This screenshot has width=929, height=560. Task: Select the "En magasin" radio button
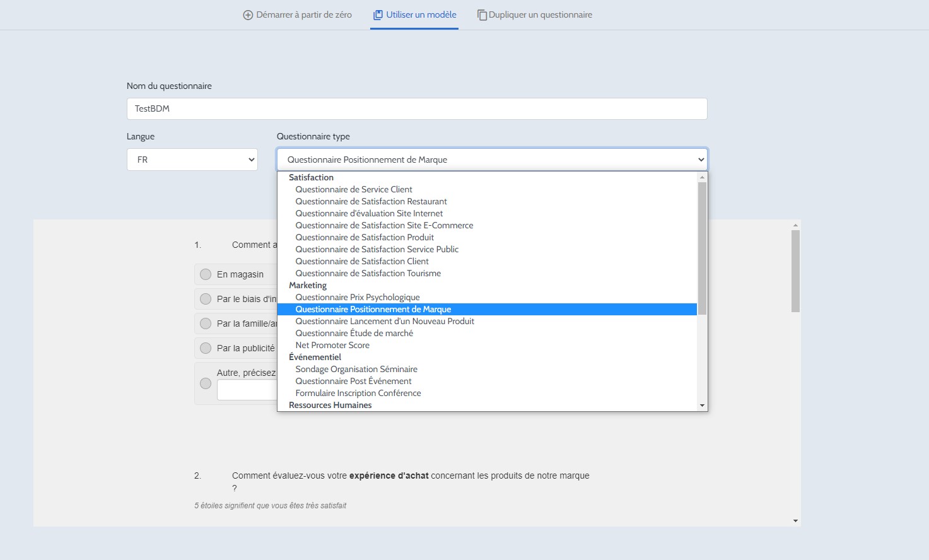(x=205, y=274)
